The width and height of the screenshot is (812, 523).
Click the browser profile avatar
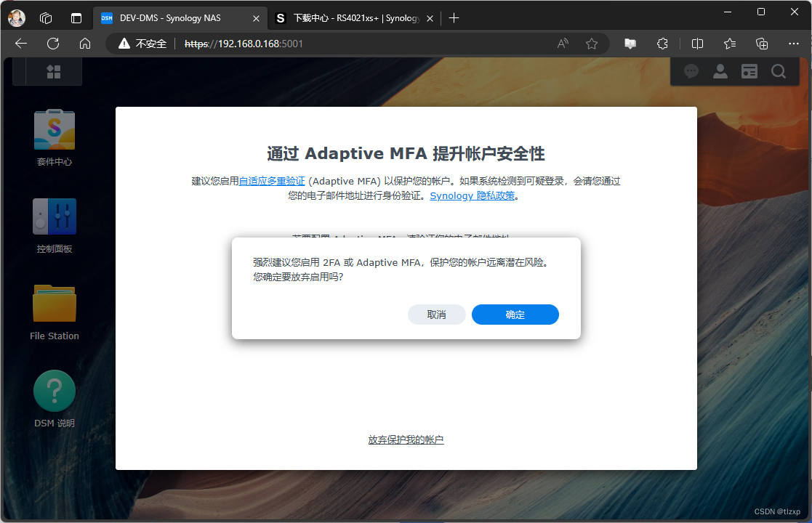click(17, 18)
